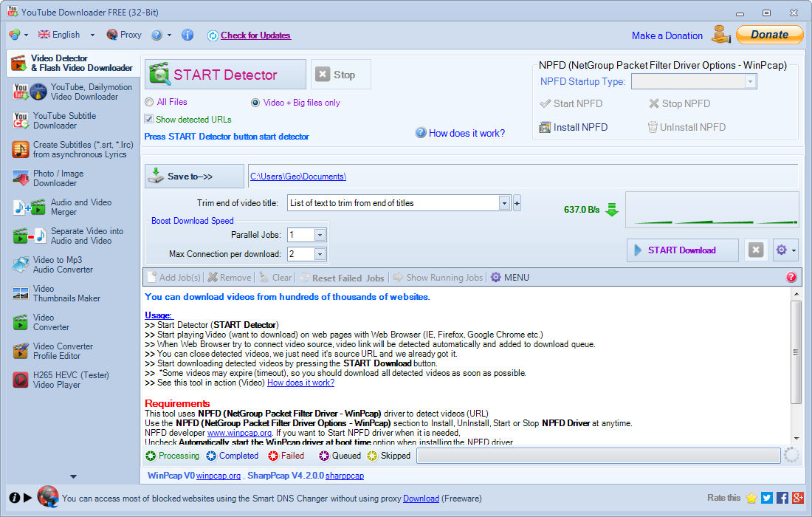
Task: Expand the Parallel Jobs dropdown
Action: pyautogui.click(x=320, y=235)
